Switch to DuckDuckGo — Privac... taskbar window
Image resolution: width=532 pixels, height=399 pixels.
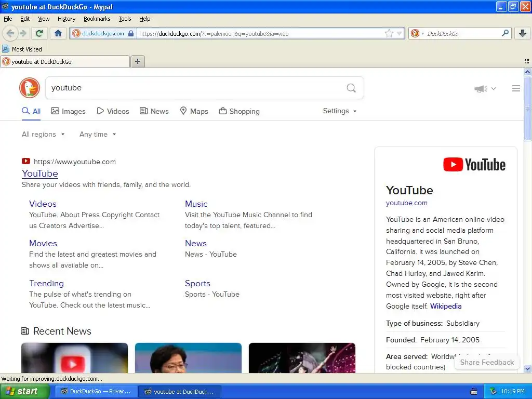click(96, 391)
